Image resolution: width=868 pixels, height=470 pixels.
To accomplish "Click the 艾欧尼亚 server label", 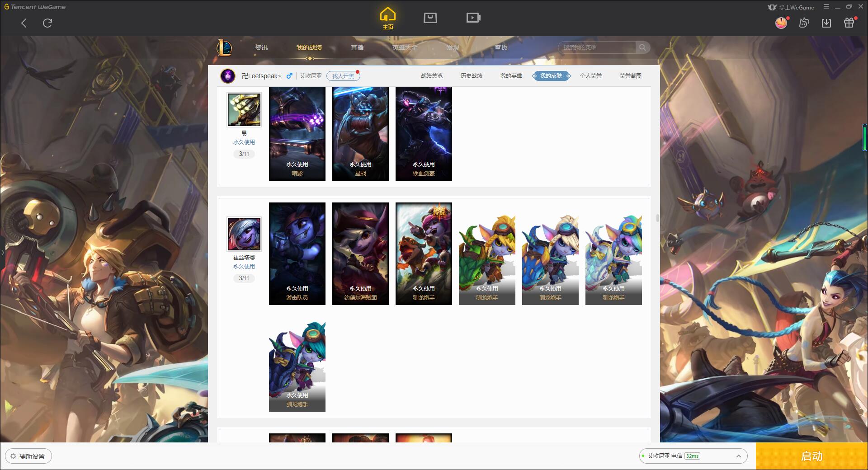I will [x=311, y=76].
